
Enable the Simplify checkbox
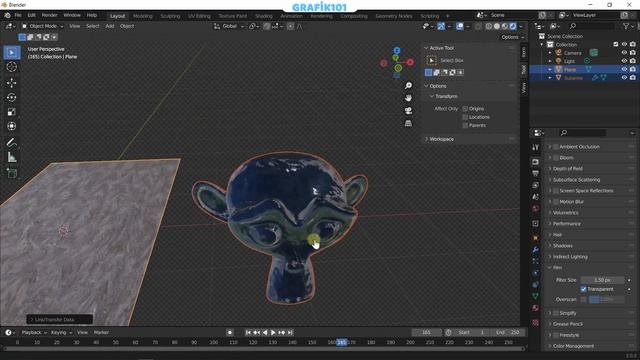pos(556,313)
